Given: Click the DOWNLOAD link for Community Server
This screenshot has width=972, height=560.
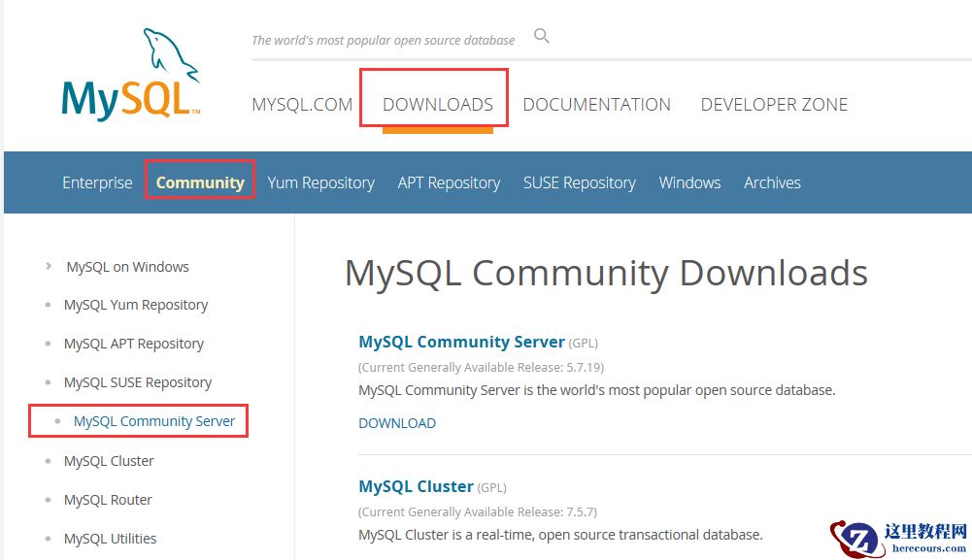Looking at the screenshot, I should 397,422.
